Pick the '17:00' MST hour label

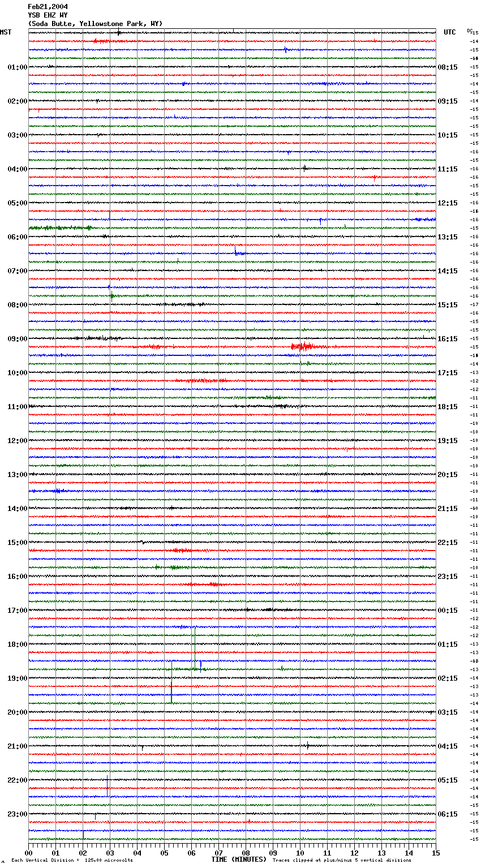[x=18, y=611]
